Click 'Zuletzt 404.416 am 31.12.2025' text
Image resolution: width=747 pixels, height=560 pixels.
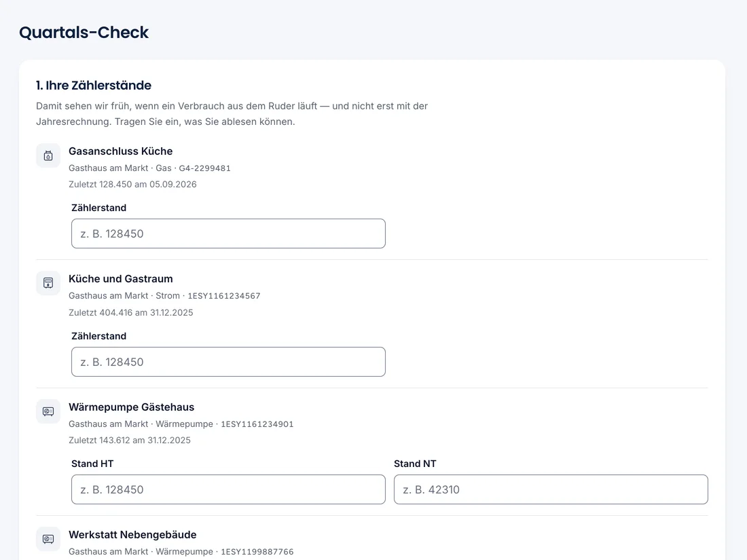point(131,312)
